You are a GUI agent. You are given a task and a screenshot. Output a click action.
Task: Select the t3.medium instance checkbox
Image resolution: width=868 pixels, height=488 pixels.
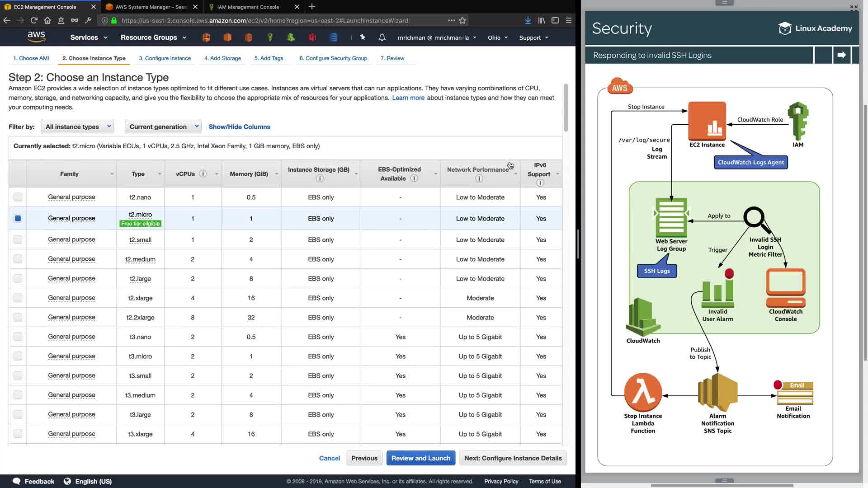tap(18, 395)
